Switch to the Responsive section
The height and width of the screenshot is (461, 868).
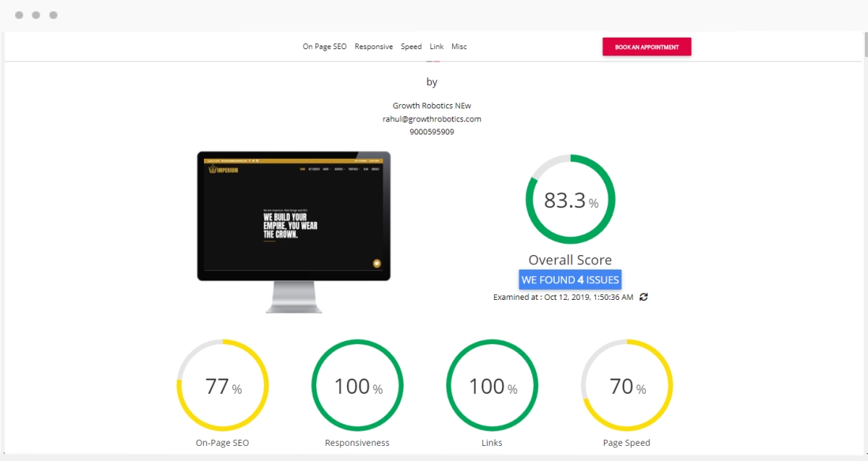373,46
